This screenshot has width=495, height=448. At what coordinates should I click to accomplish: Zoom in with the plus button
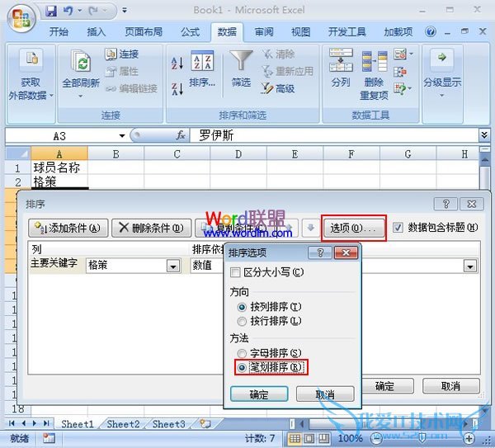(x=469, y=438)
